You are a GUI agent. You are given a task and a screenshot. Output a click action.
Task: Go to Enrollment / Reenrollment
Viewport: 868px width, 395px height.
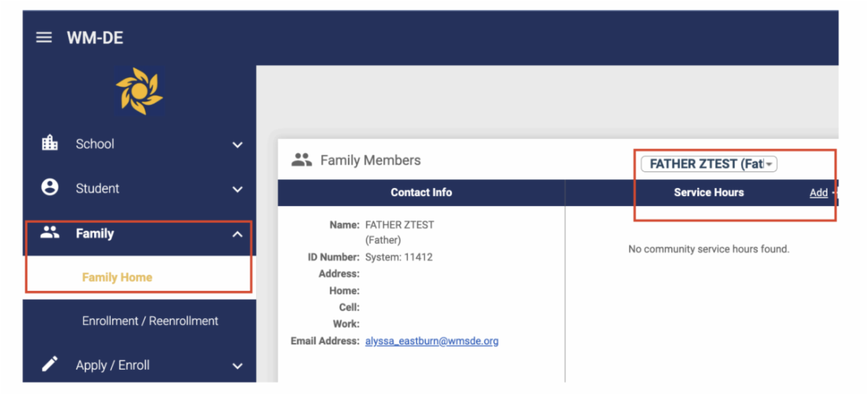pyautogui.click(x=150, y=320)
